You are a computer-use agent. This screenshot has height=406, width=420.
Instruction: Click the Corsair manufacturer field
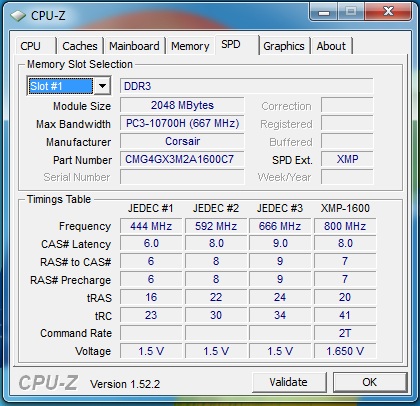tap(182, 141)
